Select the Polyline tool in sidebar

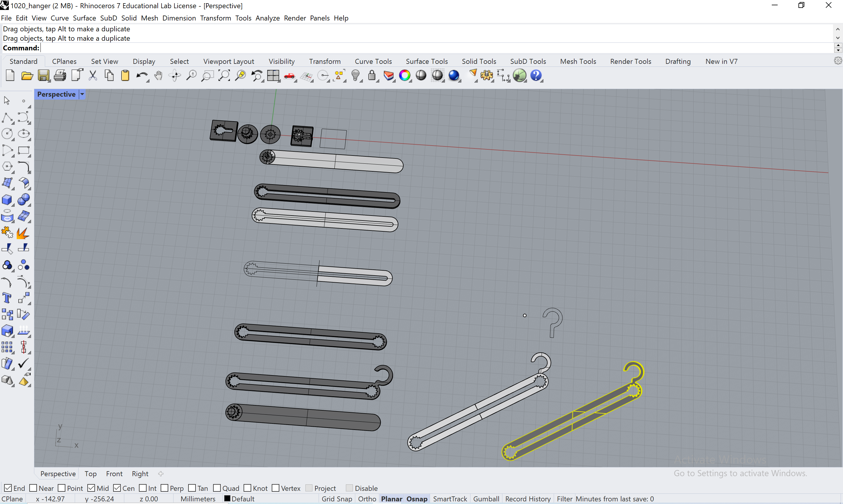click(x=7, y=117)
